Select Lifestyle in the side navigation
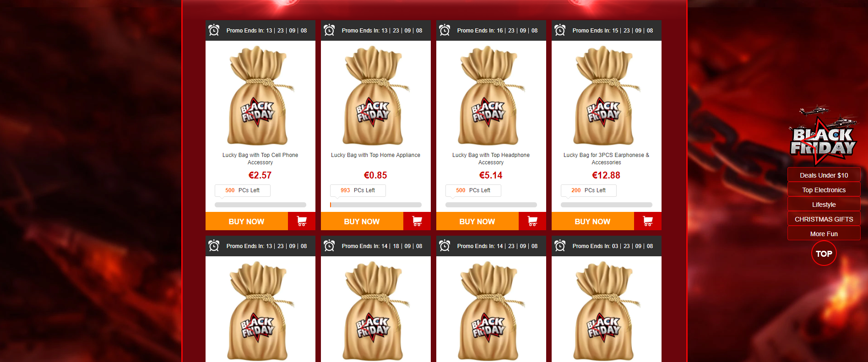 coord(824,204)
